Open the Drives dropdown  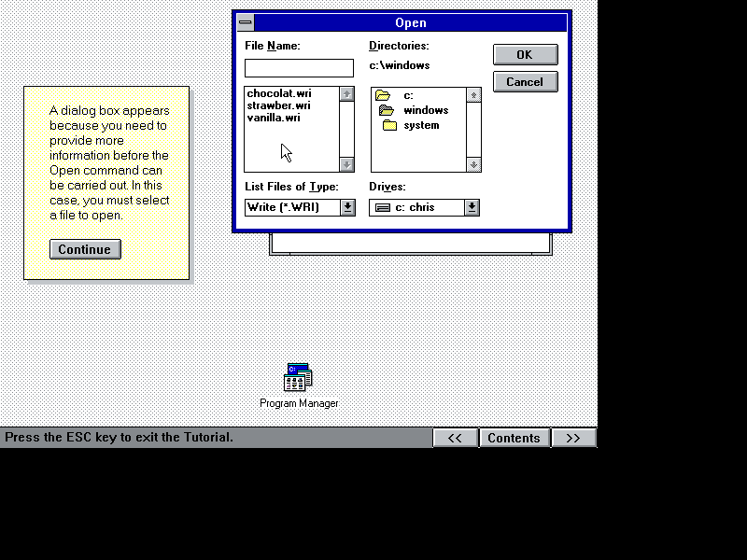[x=471, y=207]
